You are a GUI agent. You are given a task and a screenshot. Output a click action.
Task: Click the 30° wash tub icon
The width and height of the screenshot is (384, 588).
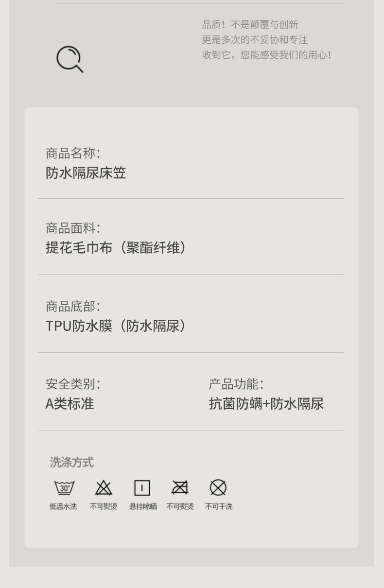point(64,487)
